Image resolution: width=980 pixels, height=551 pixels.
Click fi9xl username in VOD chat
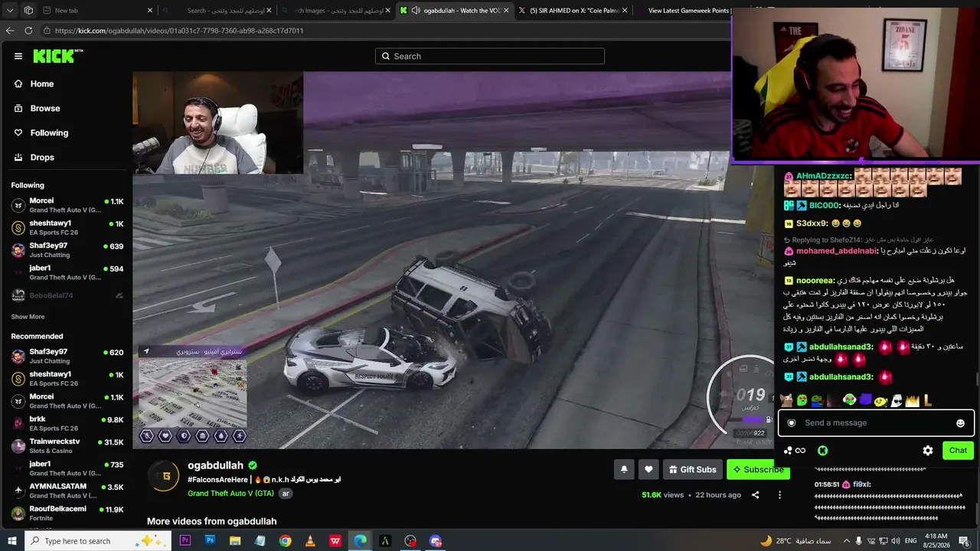tap(861, 484)
